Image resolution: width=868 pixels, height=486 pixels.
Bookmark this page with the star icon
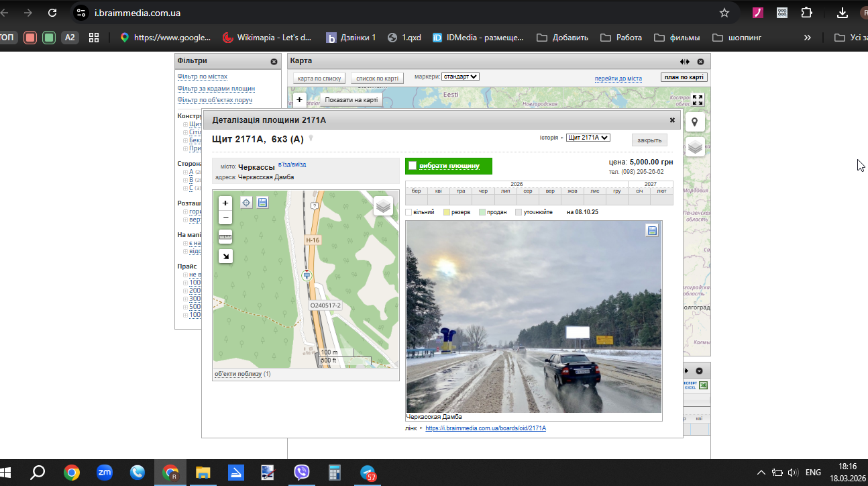724,13
